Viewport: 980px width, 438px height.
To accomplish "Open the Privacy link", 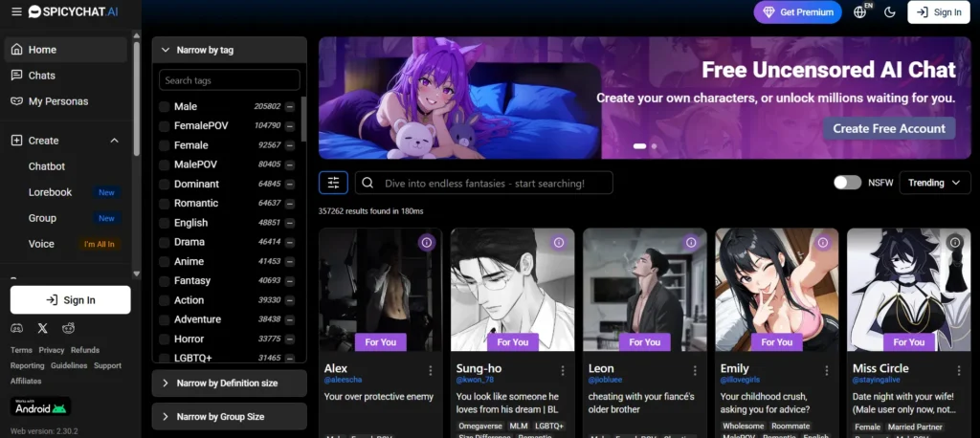I will tap(52, 351).
